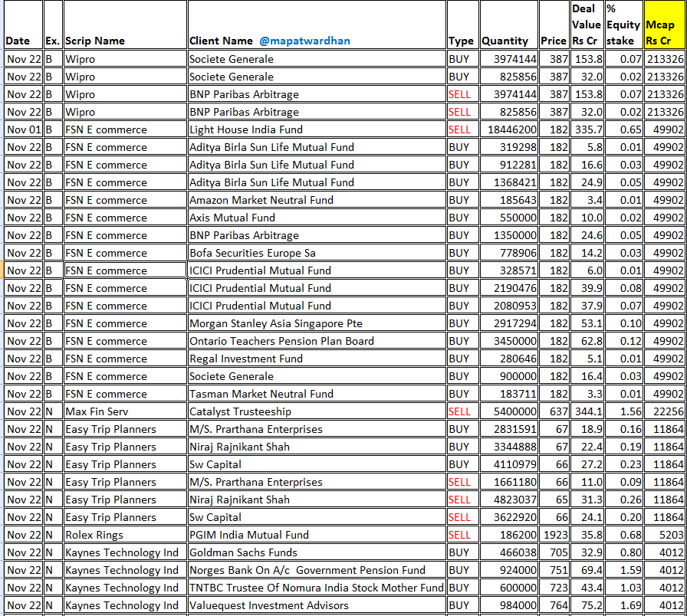Click equity stake cell 1.69

click(623, 605)
